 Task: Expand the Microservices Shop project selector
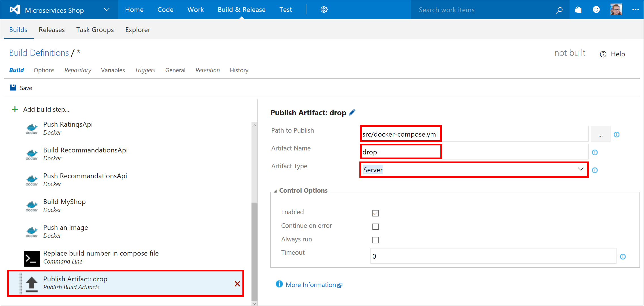click(x=106, y=9)
